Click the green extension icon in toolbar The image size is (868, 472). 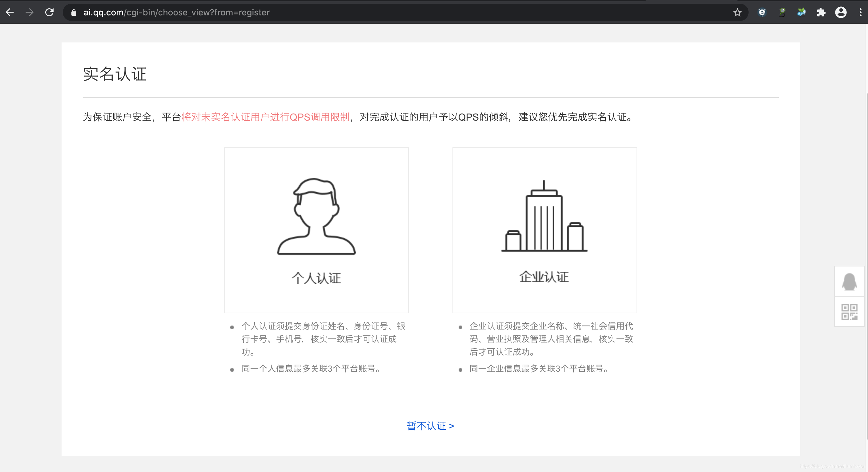click(x=782, y=13)
